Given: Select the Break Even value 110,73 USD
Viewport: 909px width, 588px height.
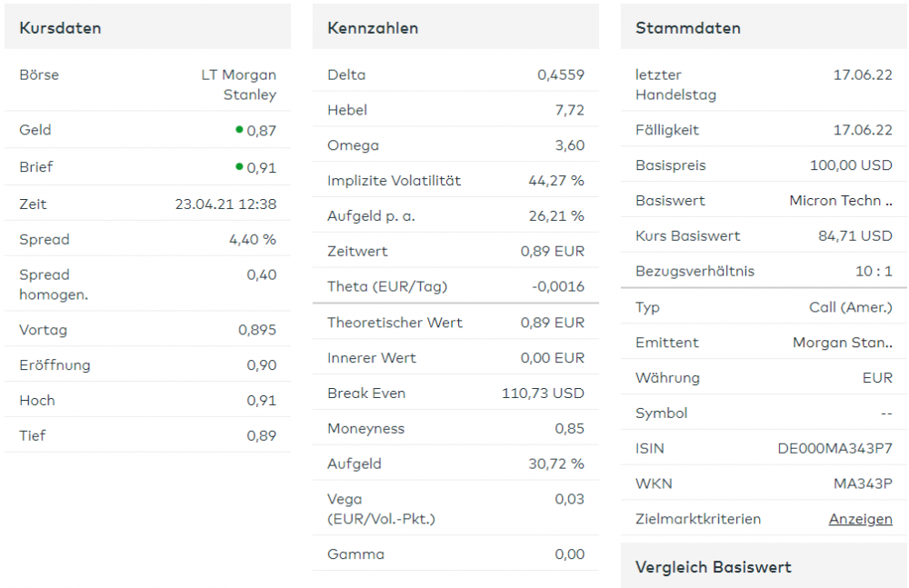Looking at the screenshot, I should pos(543,394).
